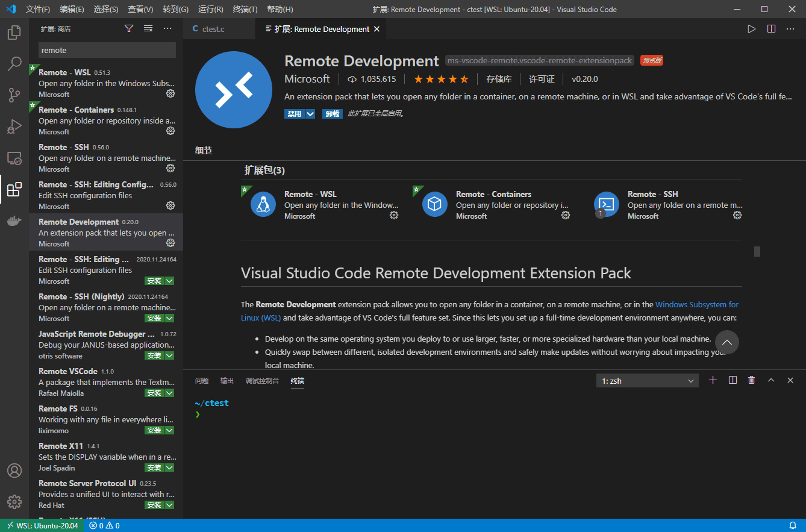Install Remote FS extension
The height and width of the screenshot is (532, 806).
154,430
